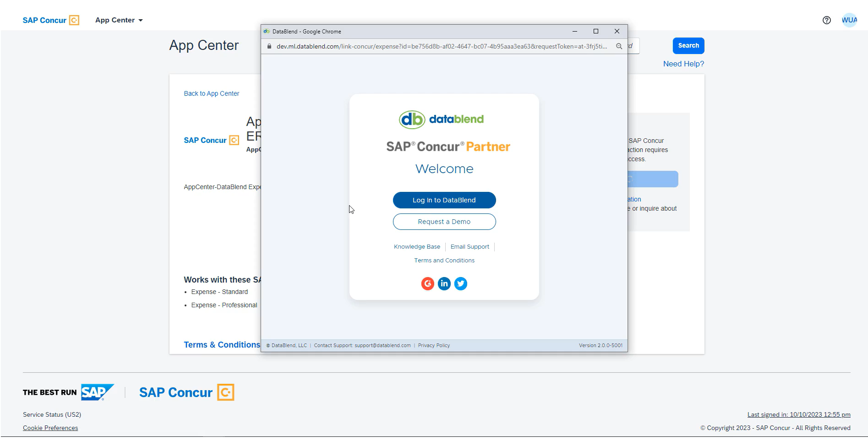
Task: Open DataBlend's LinkedIn icon
Action: (x=444, y=283)
